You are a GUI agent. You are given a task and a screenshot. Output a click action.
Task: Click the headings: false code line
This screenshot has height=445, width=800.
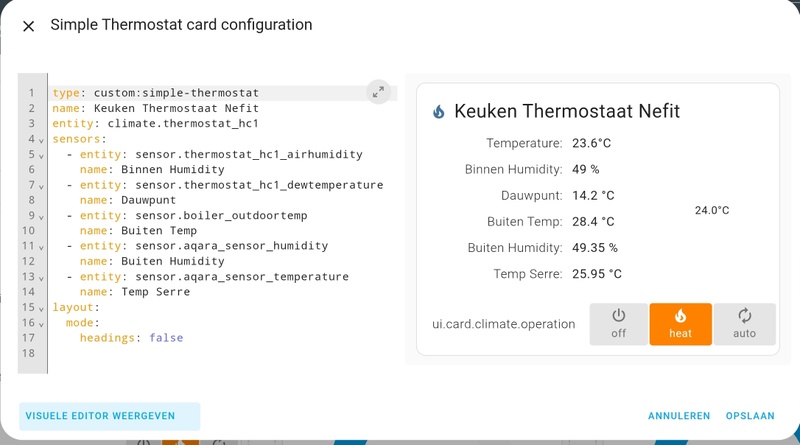click(131, 338)
